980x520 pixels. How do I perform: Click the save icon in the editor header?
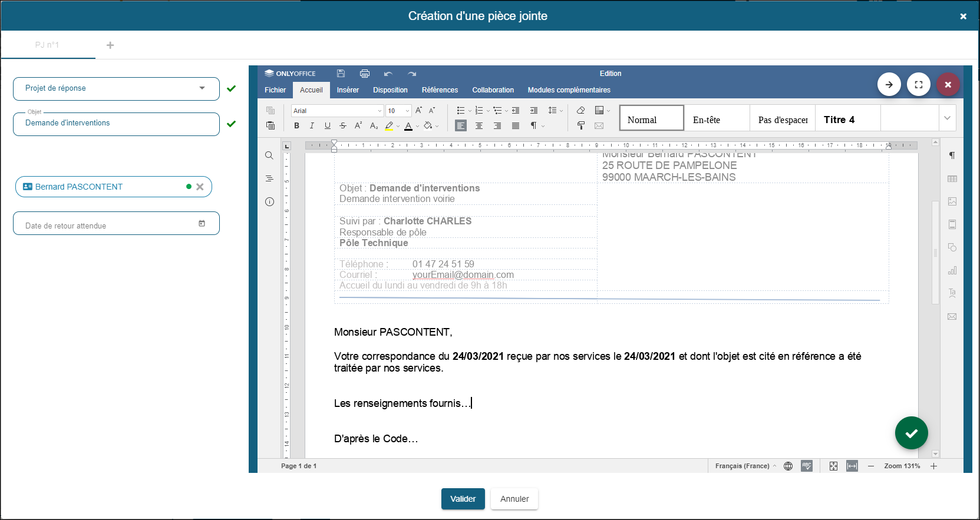[x=341, y=74]
